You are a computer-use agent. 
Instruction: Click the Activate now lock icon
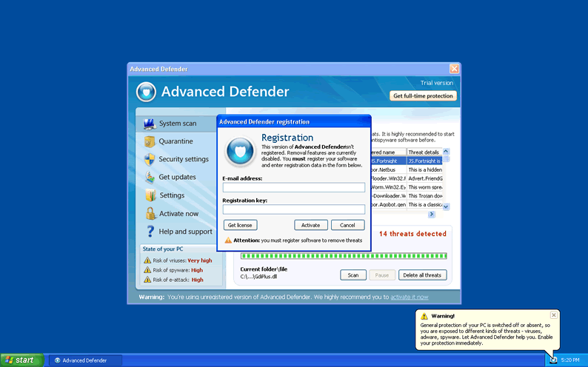pos(149,214)
